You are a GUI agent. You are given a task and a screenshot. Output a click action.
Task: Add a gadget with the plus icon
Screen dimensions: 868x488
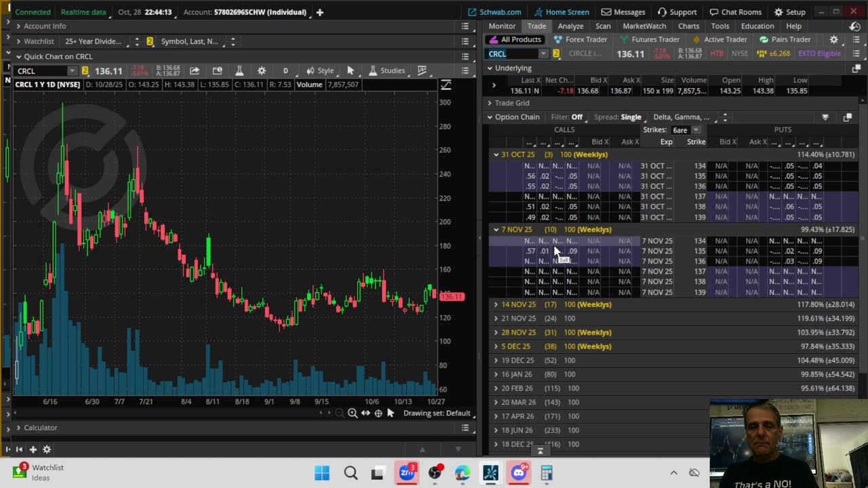tap(33, 449)
